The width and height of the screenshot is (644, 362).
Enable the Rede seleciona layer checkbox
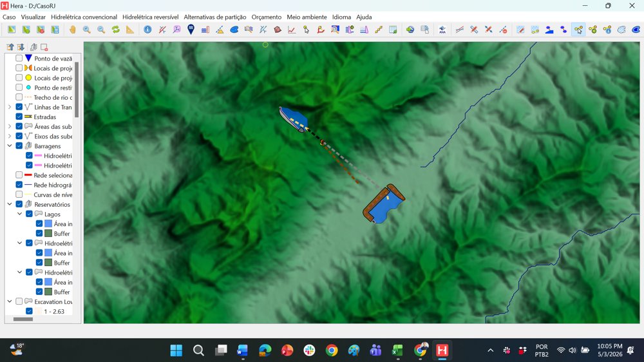click(x=19, y=175)
